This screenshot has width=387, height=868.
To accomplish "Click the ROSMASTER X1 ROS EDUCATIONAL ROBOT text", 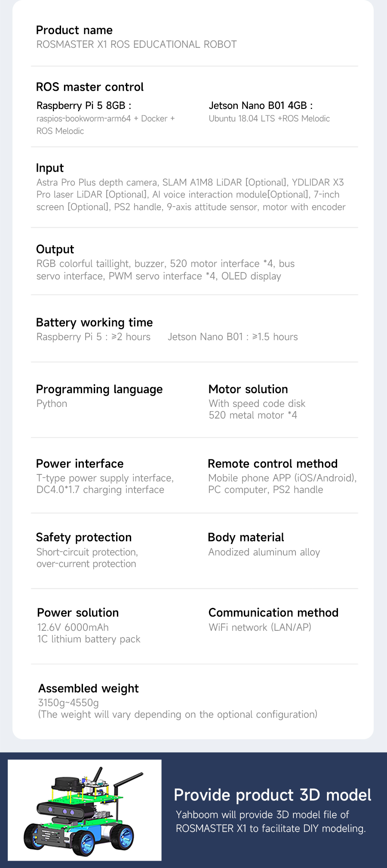I will click(x=136, y=44).
